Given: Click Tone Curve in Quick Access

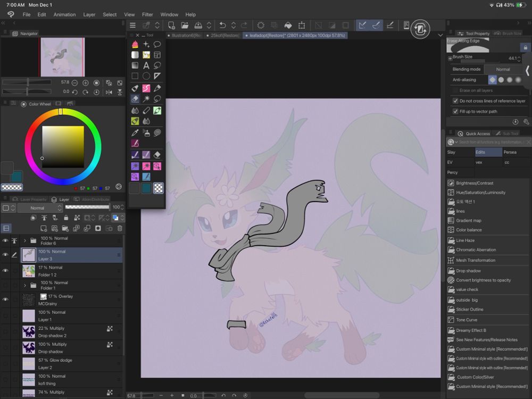Looking at the screenshot, I should pyautogui.click(x=466, y=320).
